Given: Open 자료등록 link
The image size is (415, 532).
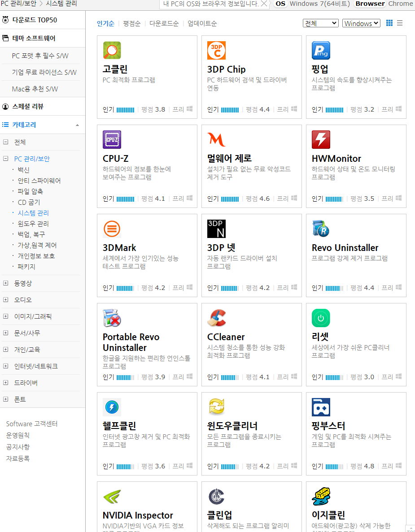Looking at the screenshot, I should [17, 458].
